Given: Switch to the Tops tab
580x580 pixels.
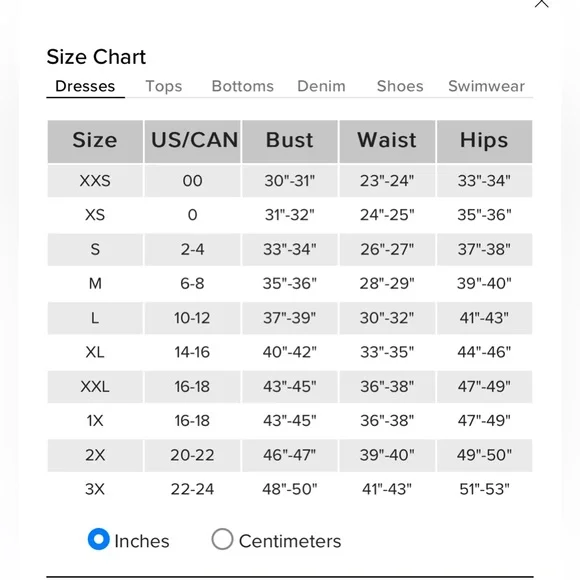Looking at the screenshot, I should (x=164, y=86).
